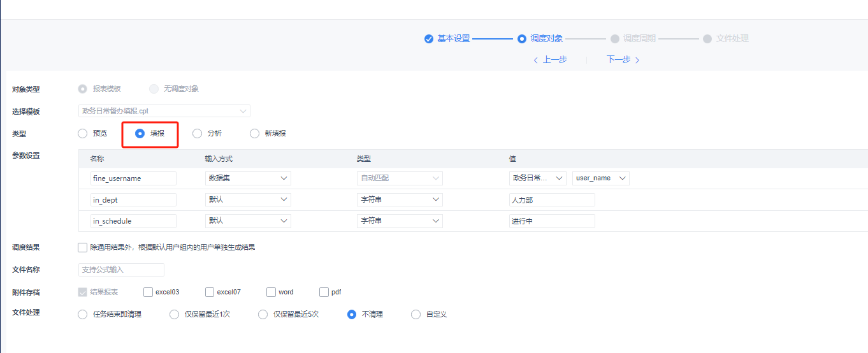Click the 人力部 value input field

pyautogui.click(x=551, y=200)
